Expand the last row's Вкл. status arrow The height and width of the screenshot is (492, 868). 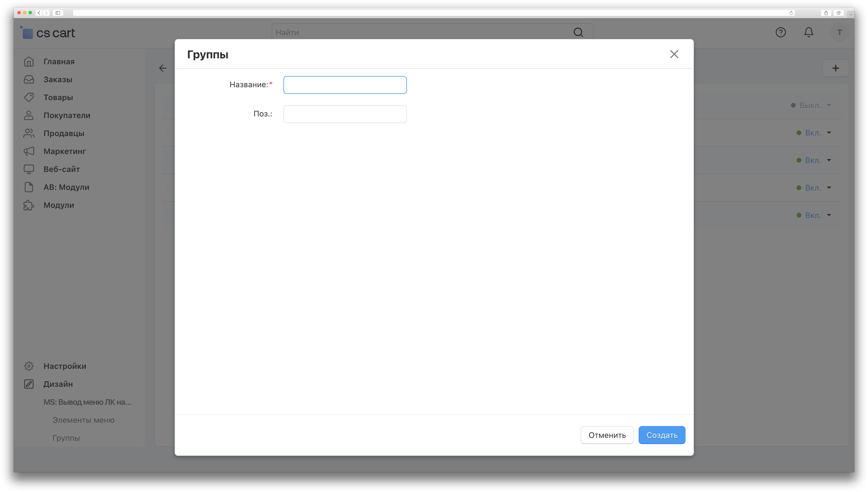829,215
